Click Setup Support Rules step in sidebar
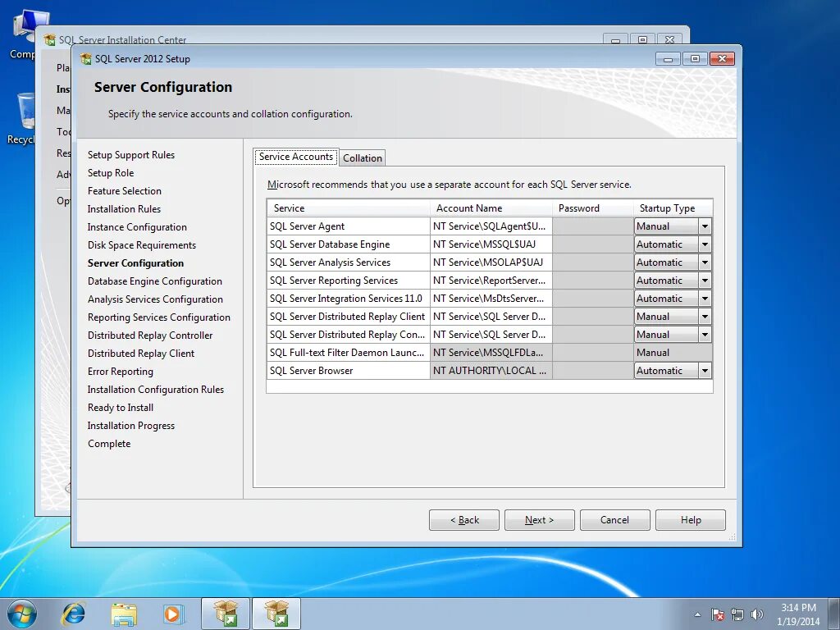840x630 pixels. [x=131, y=155]
